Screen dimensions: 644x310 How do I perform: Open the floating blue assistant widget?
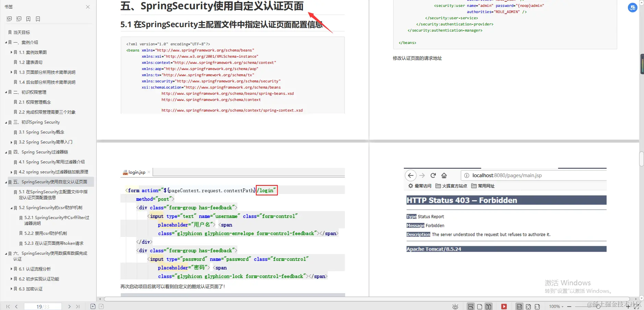click(632, 8)
